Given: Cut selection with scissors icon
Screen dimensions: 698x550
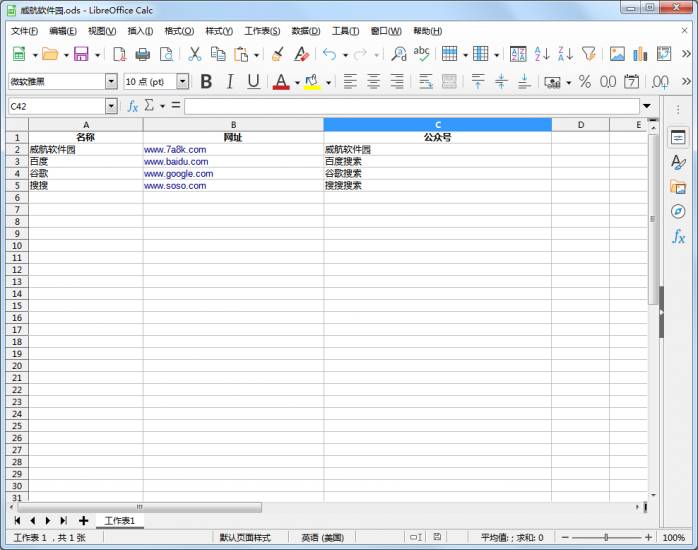Looking at the screenshot, I should pos(195,54).
